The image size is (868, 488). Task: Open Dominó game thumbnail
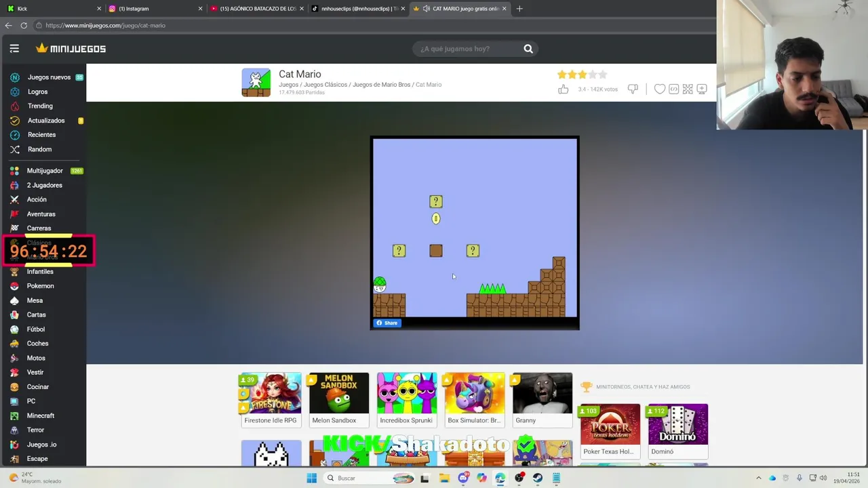[x=677, y=424]
